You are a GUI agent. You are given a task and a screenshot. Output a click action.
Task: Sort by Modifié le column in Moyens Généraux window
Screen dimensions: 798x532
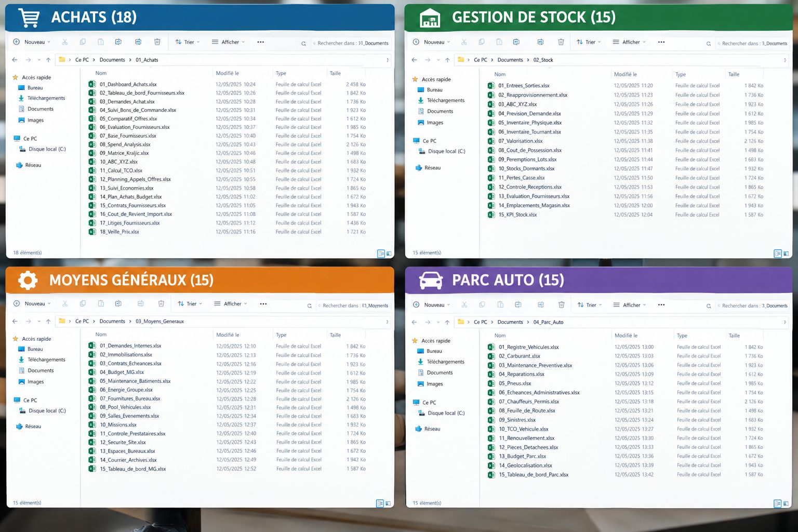(228, 335)
